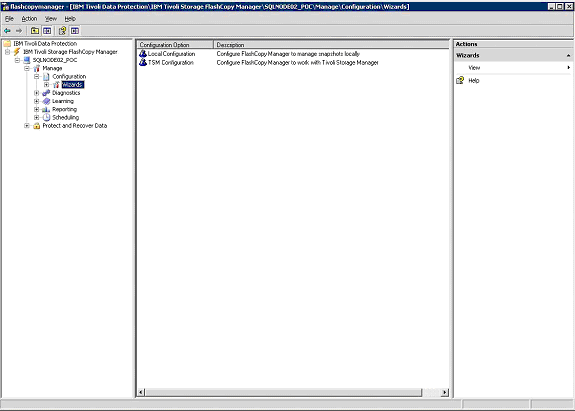The height and width of the screenshot is (411, 575).
Task: Select the Wizards tree item
Action: (x=73, y=85)
